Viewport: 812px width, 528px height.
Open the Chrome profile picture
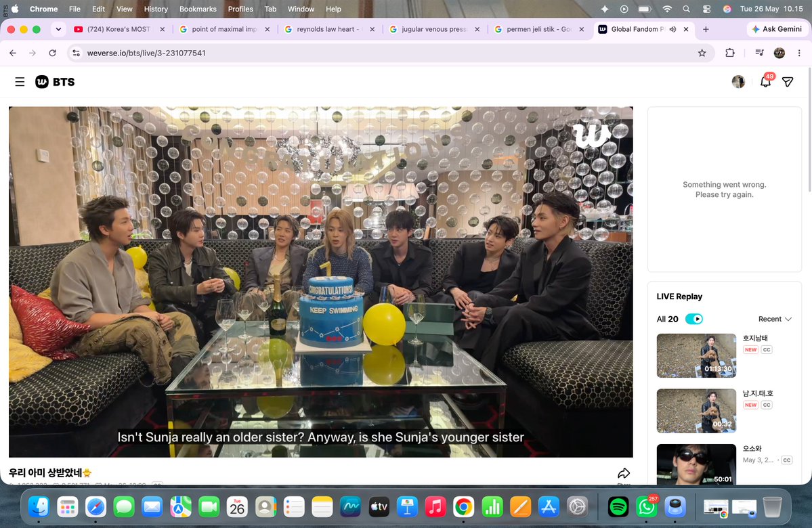[779, 53]
